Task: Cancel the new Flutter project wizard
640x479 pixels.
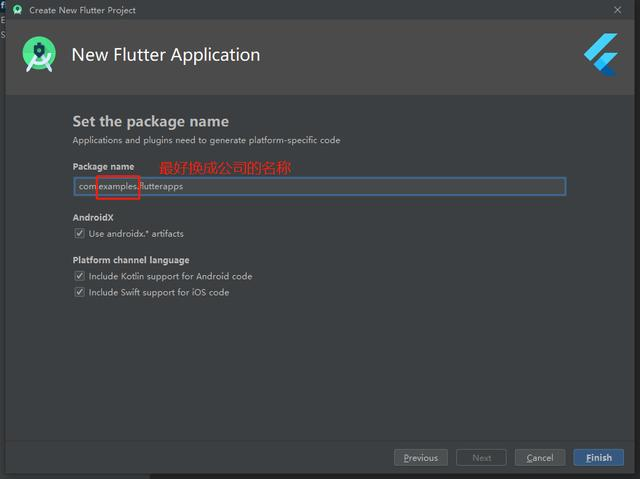Action: coord(540,458)
